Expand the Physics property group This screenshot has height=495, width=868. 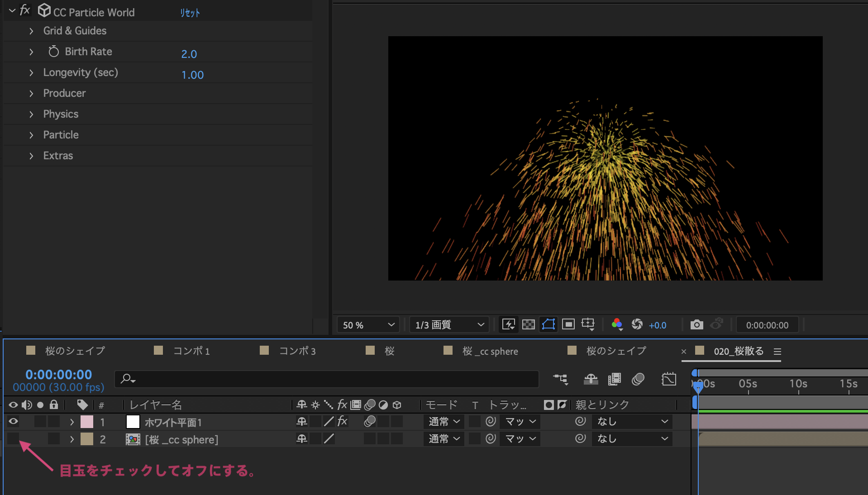pyautogui.click(x=31, y=114)
